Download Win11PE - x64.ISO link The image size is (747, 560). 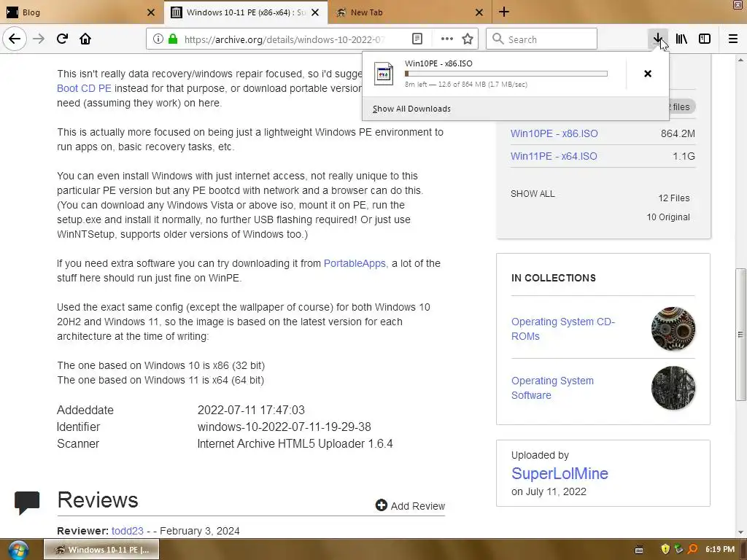(554, 156)
